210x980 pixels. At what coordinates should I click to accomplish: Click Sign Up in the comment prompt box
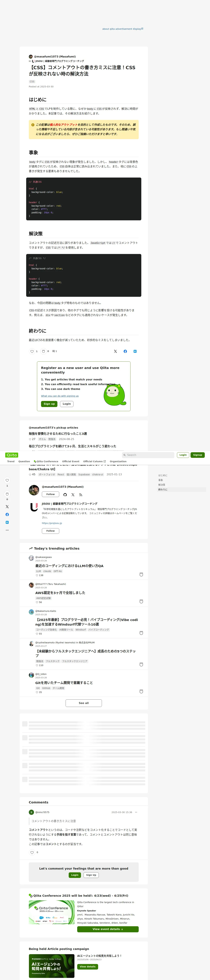point(91,875)
